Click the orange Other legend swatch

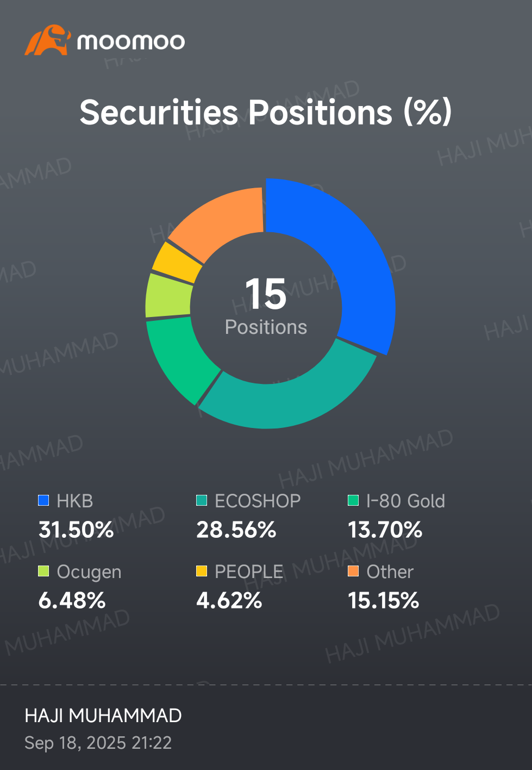(x=353, y=571)
